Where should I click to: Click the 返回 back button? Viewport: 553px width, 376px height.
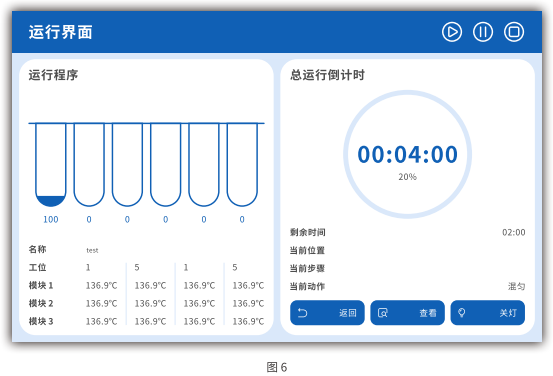tap(327, 313)
